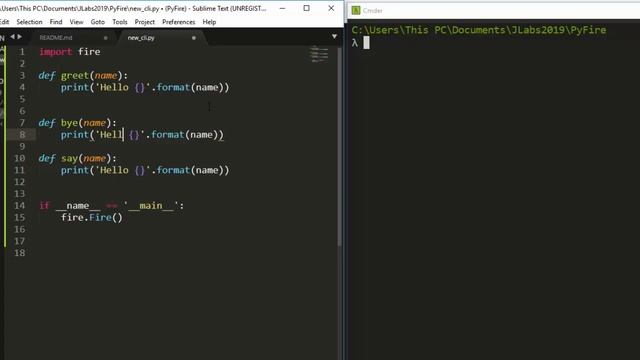Click the Cmder application icon
640x360 pixels.
pos(356,11)
